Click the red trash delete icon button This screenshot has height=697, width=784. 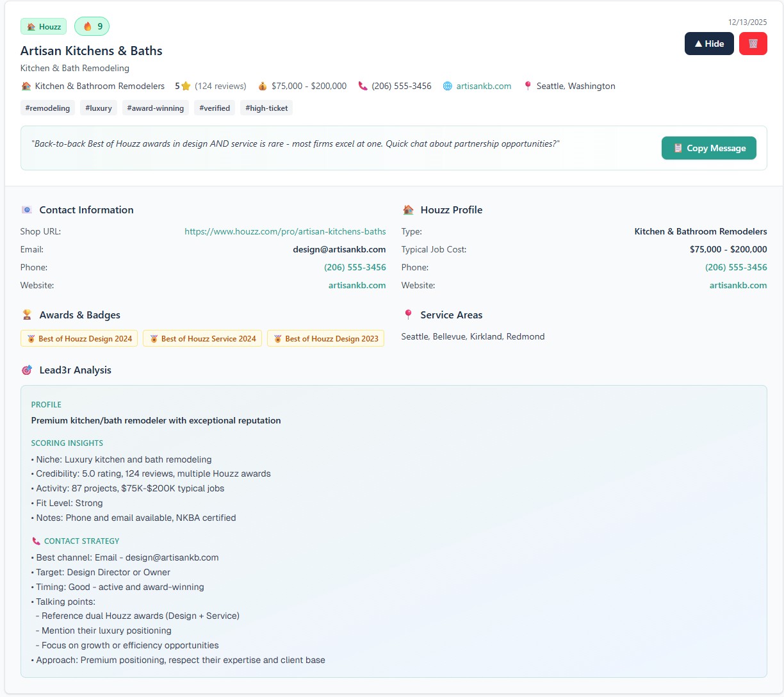coord(753,44)
